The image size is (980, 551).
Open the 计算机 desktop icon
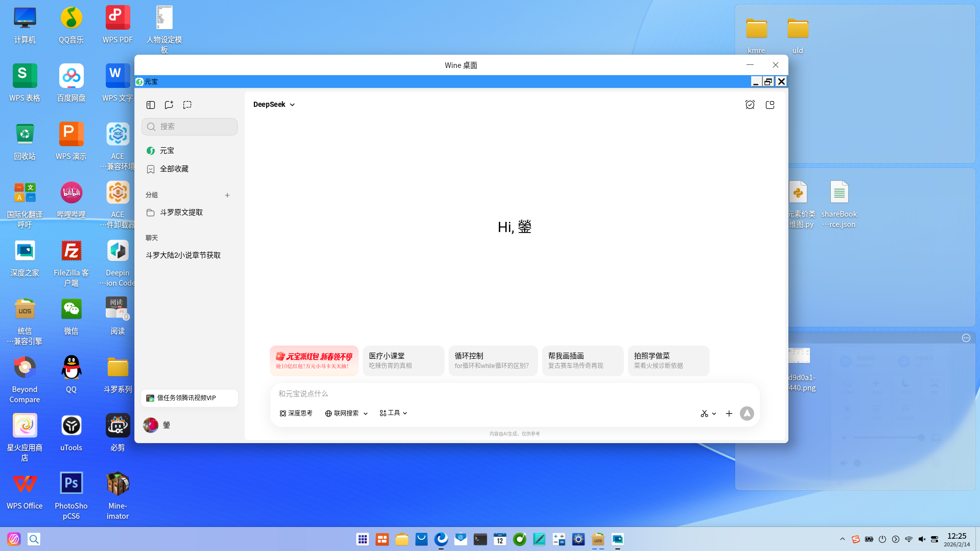(25, 25)
